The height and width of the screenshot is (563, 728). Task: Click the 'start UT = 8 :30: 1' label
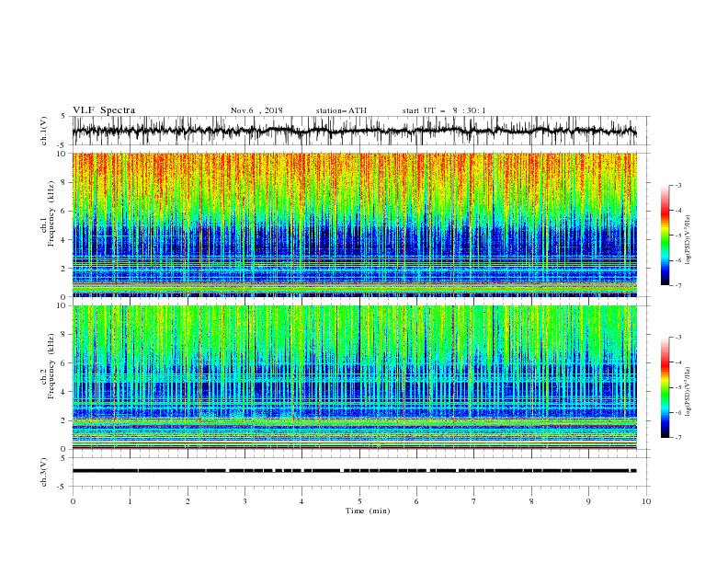coord(444,110)
